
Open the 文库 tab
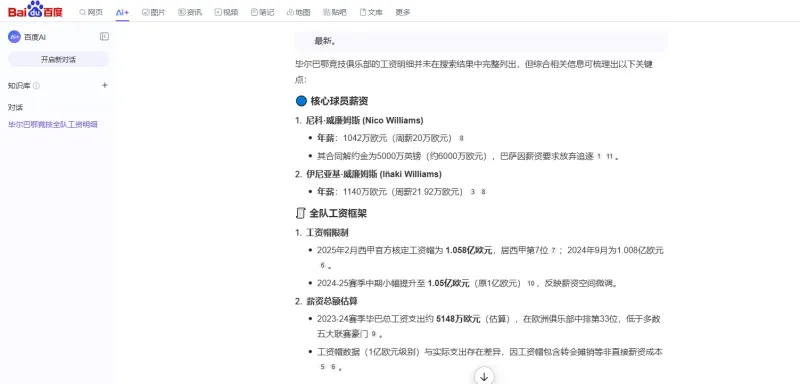click(371, 12)
